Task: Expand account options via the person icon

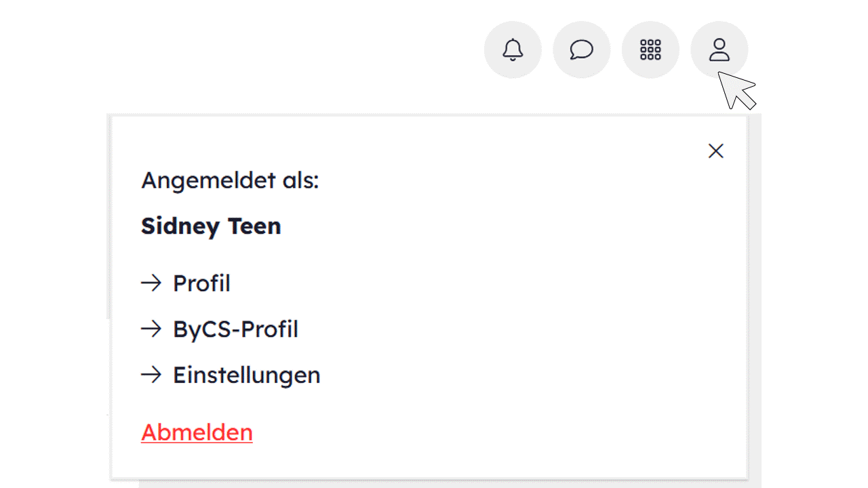Action: click(x=719, y=49)
